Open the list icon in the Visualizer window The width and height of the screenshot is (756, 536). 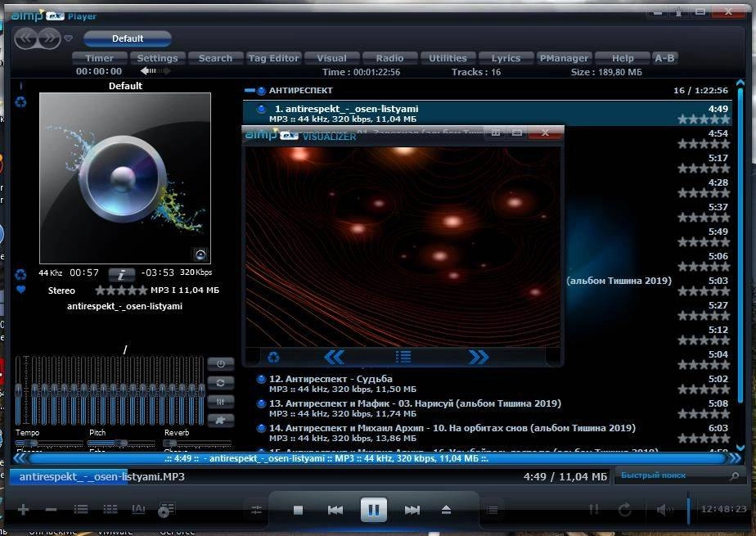click(x=403, y=357)
